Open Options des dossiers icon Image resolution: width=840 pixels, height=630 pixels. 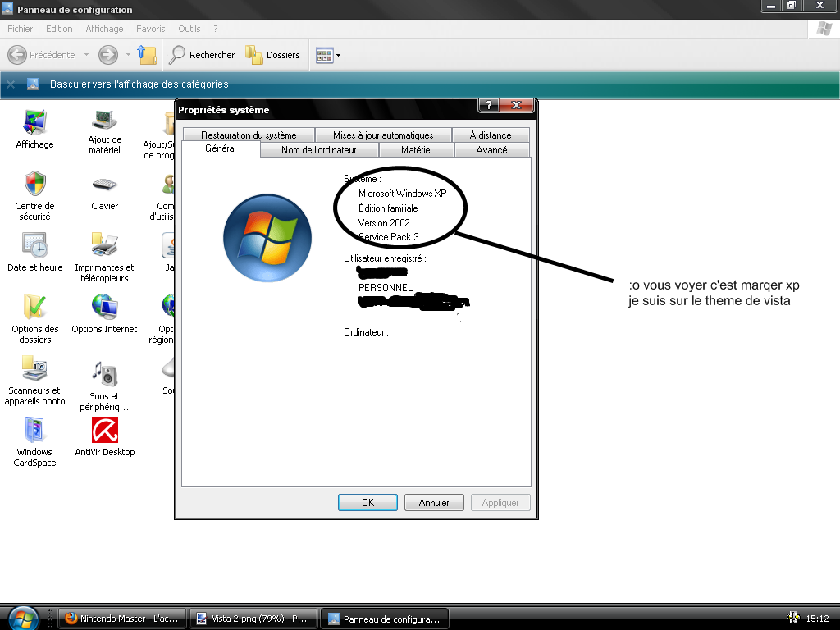coord(34,319)
